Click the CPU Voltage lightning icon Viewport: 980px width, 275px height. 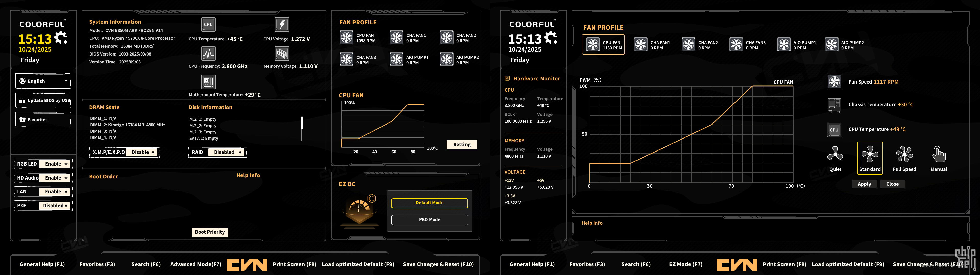pyautogui.click(x=282, y=25)
